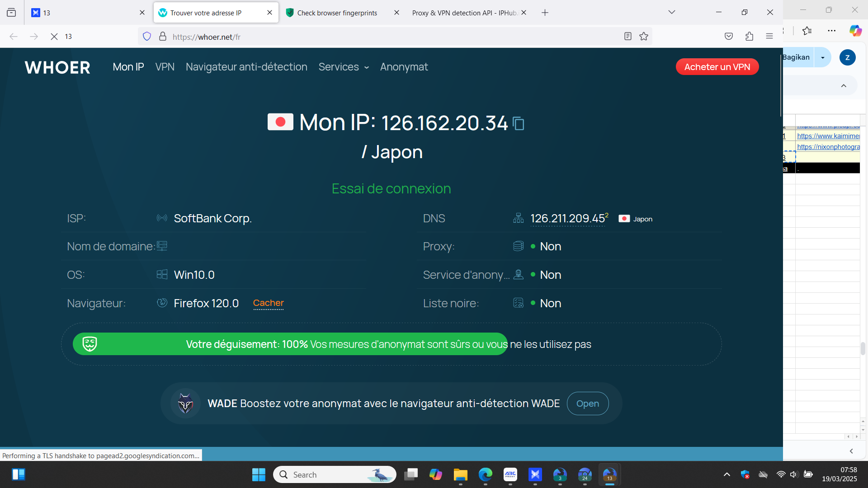Open Windows Start menu

(259, 474)
